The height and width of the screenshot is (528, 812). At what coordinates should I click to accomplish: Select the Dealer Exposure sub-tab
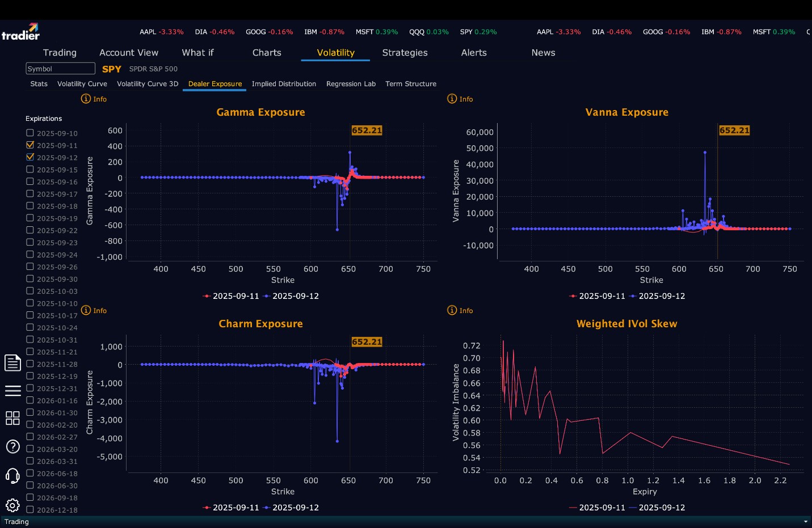pos(215,84)
